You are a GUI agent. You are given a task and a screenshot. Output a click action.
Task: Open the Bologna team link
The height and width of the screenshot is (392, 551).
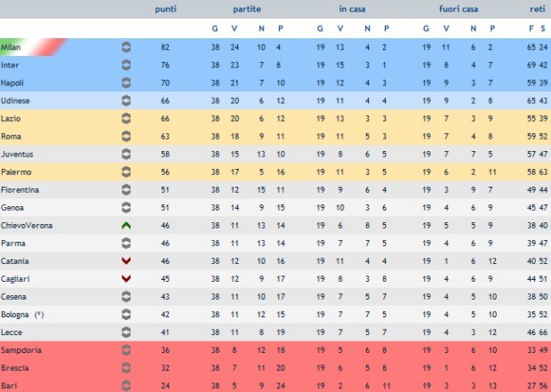click(x=15, y=315)
